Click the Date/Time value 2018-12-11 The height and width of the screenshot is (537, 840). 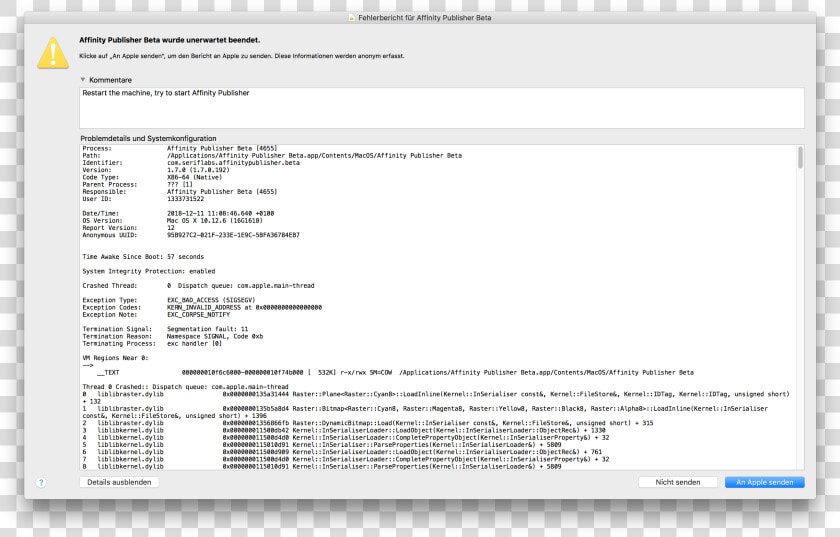coord(220,213)
